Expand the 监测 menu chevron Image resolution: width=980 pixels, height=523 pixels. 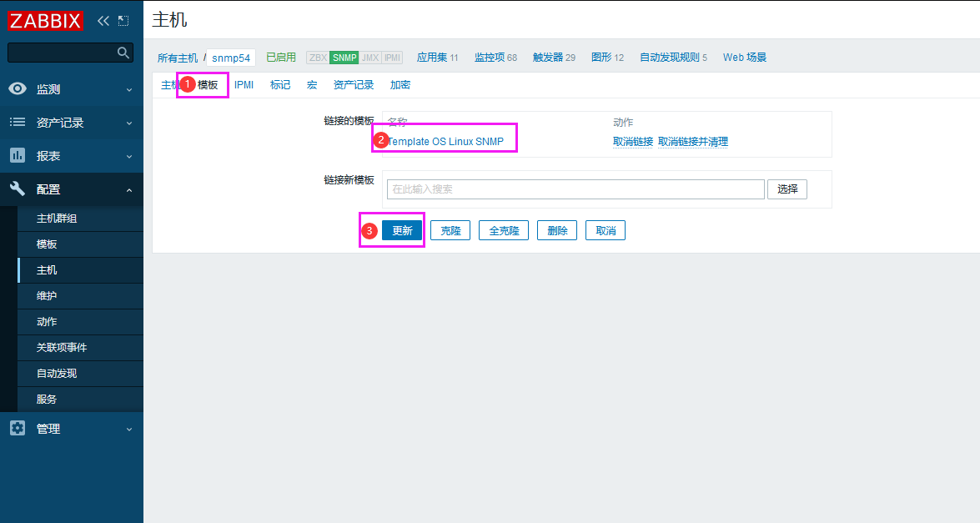[129, 89]
